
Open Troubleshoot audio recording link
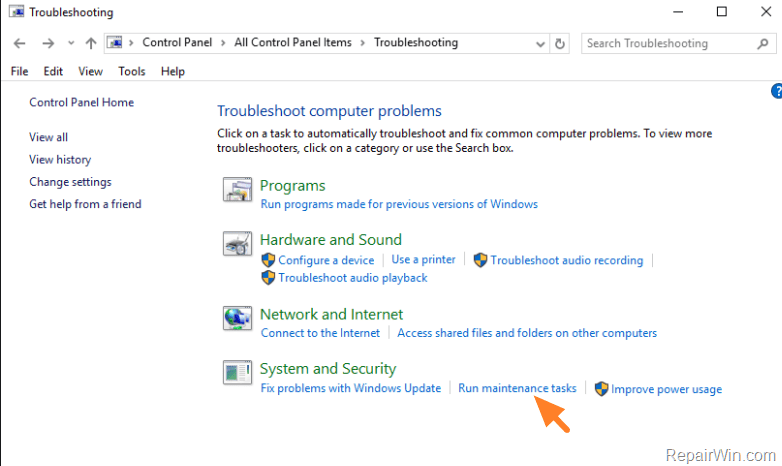point(567,260)
